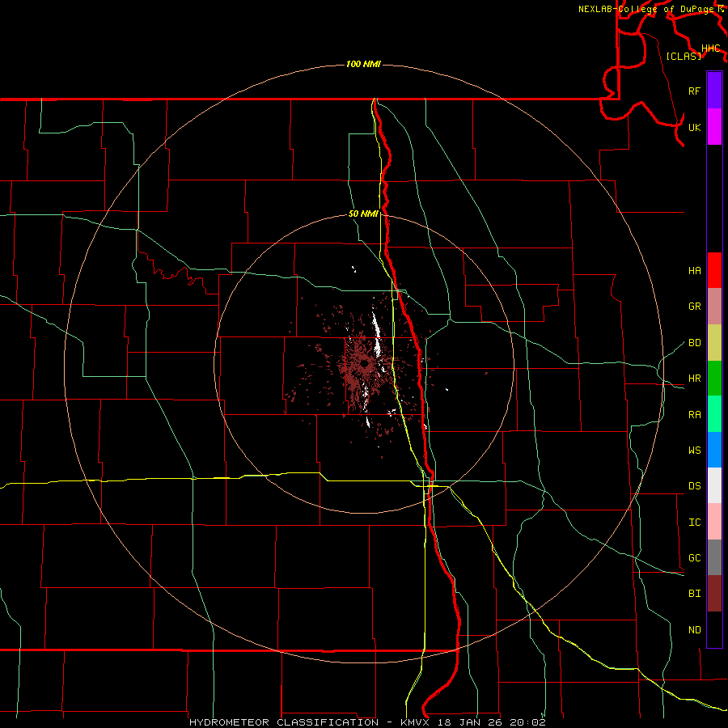This screenshot has width=728, height=728.
Task: Click the mint green RA swatch
Action: tap(714, 414)
